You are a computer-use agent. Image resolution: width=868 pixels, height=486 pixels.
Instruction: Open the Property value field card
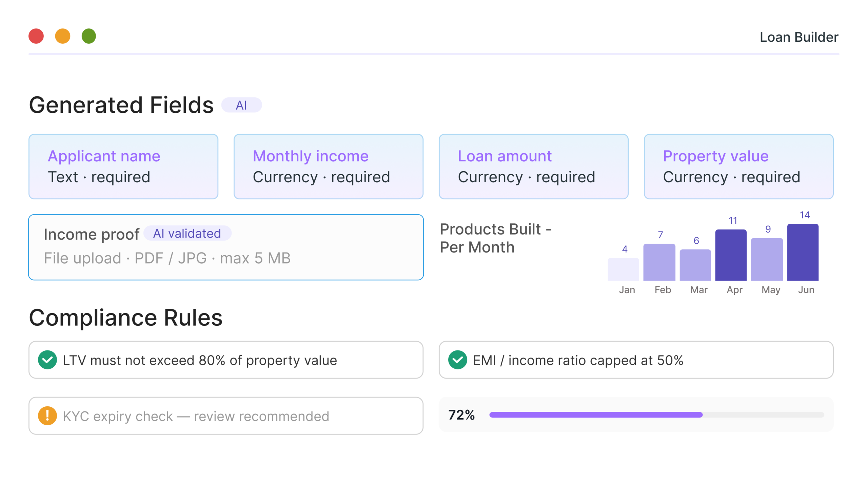coord(738,166)
